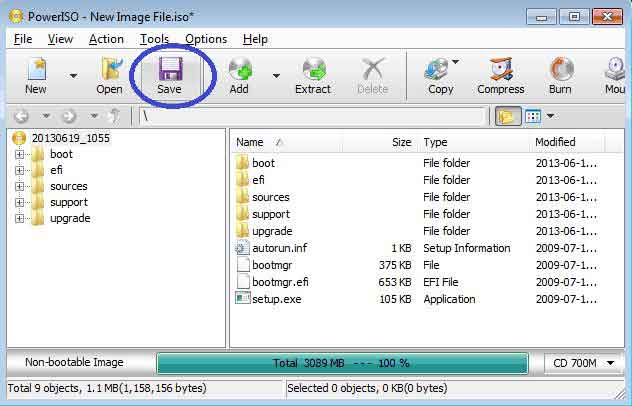Image resolution: width=632 pixels, height=406 pixels.
Task: Click the Non-bootable Image status label
Action: (x=74, y=362)
